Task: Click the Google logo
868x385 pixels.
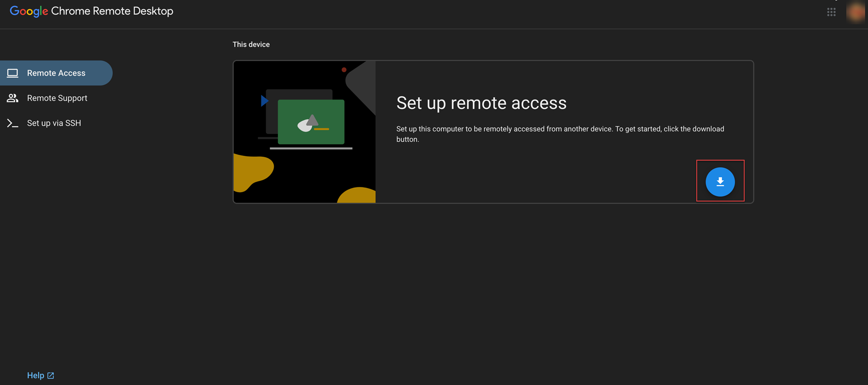Action: [29, 12]
